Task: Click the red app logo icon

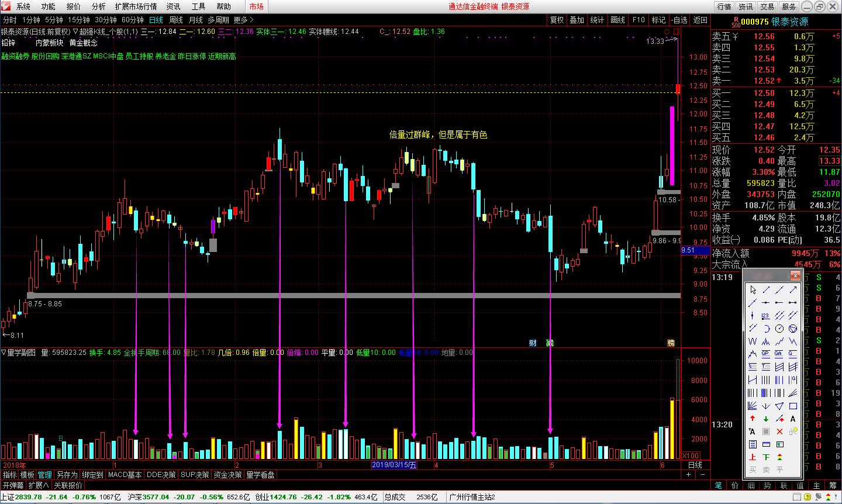Action: click(6, 6)
